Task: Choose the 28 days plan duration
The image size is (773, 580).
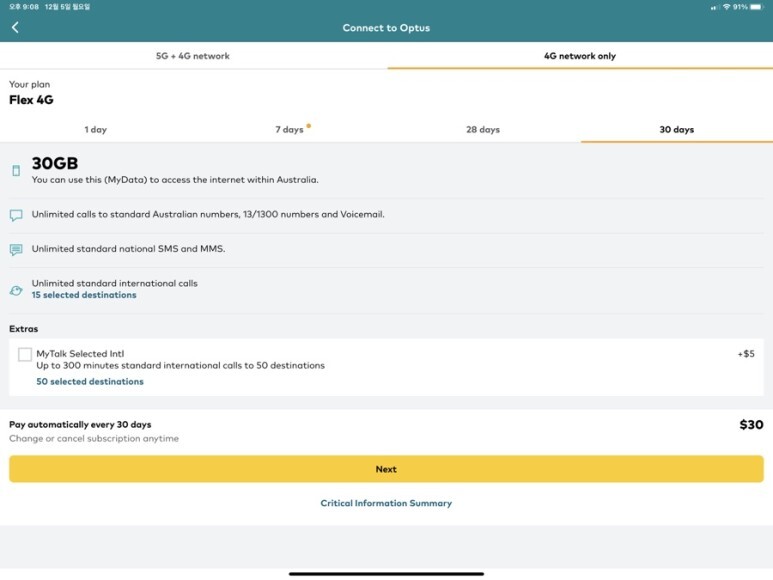Action: click(x=483, y=130)
